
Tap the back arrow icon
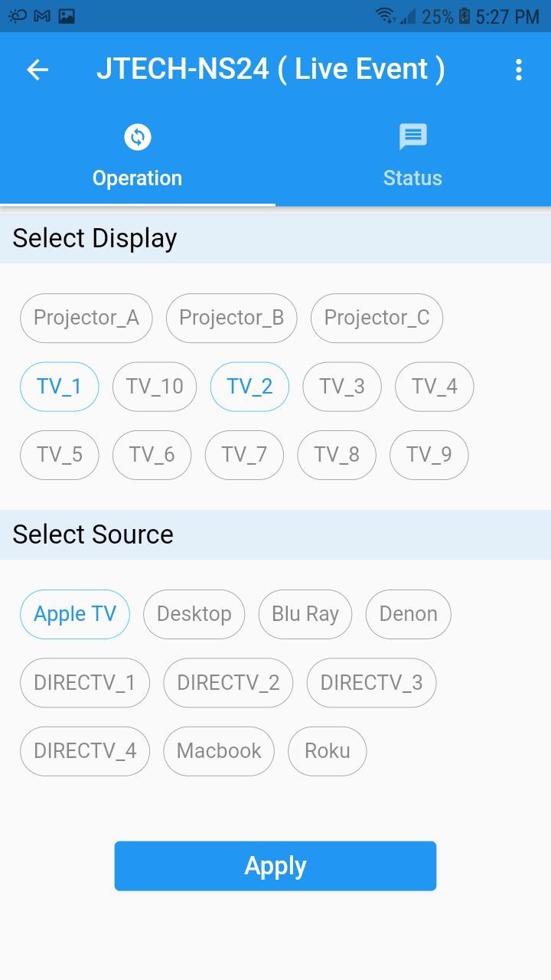37,70
